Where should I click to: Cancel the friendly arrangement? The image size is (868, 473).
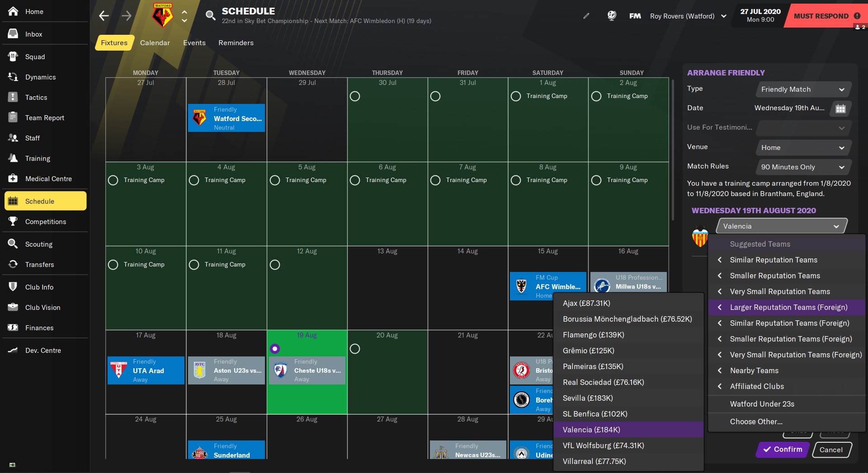(x=831, y=450)
